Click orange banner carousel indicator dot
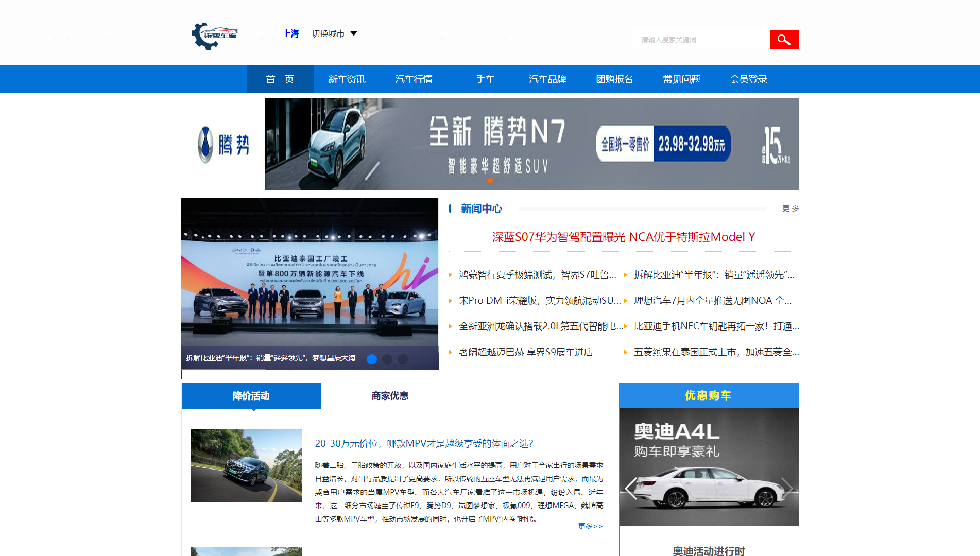This screenshot has height=556, width=980. [x=490, y=181]
